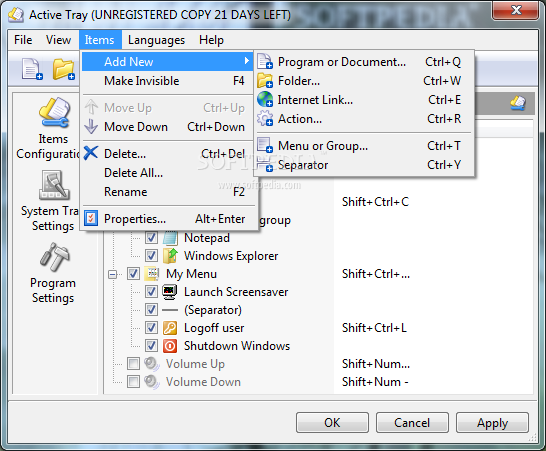The height and width of the screenshot is (451, 546).
Task: Click the Windows Explorer item icon
Action: tap(170, 256)
